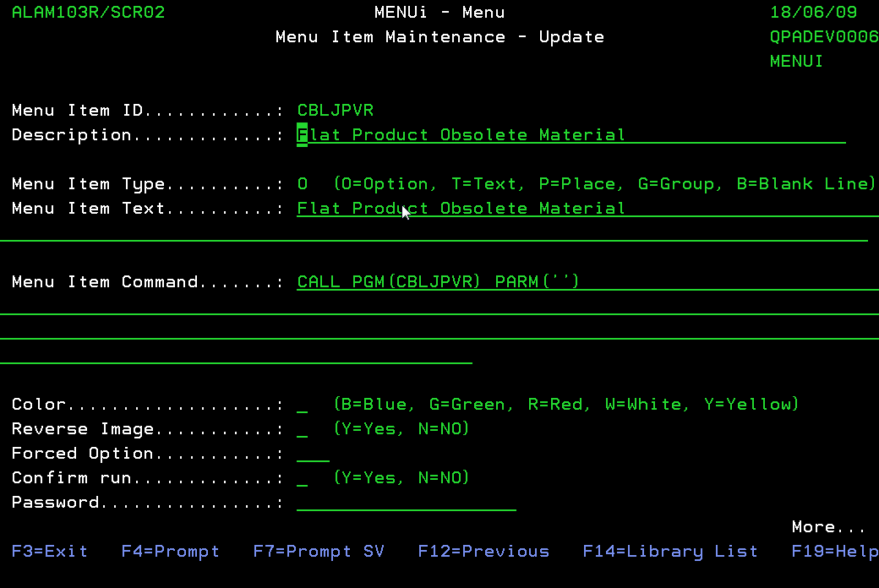Place cursor in Menu Item Command field

coord(583,282)
